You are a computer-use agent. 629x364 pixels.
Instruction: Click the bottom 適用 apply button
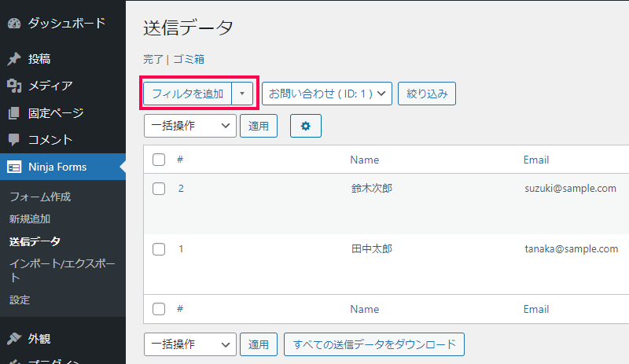[259, 344]
